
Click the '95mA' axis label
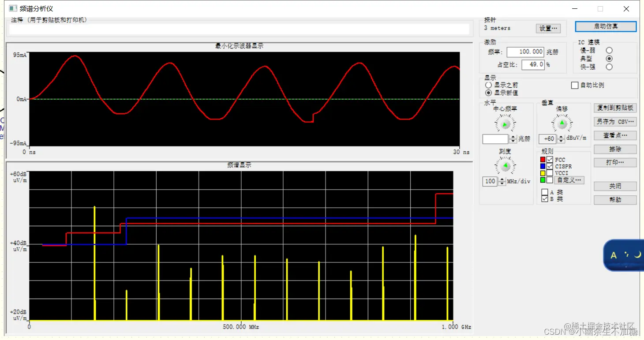(x=20, y=55)
